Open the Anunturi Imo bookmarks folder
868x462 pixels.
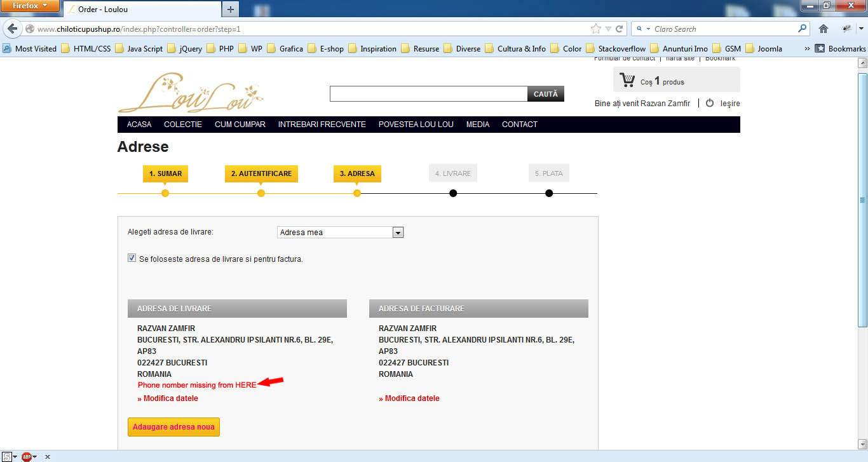tap(679, 48)
